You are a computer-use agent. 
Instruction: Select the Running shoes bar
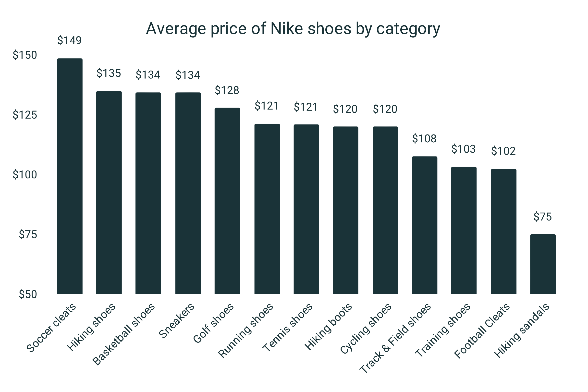[x=267, y=209]
